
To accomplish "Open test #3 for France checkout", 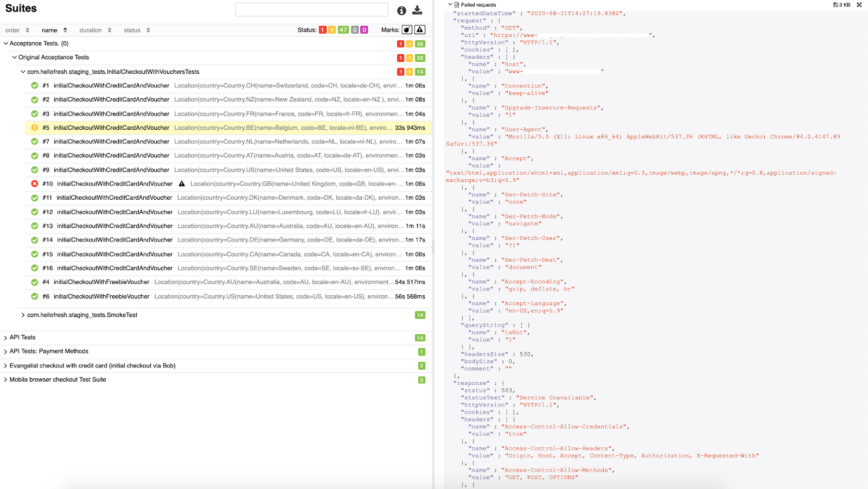I will tap(228, 114).
